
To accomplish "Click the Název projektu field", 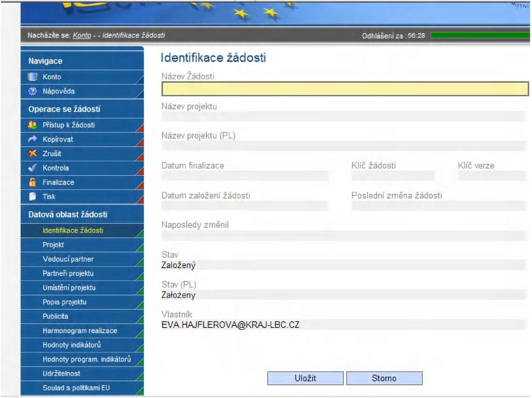I will click(344, 116).
